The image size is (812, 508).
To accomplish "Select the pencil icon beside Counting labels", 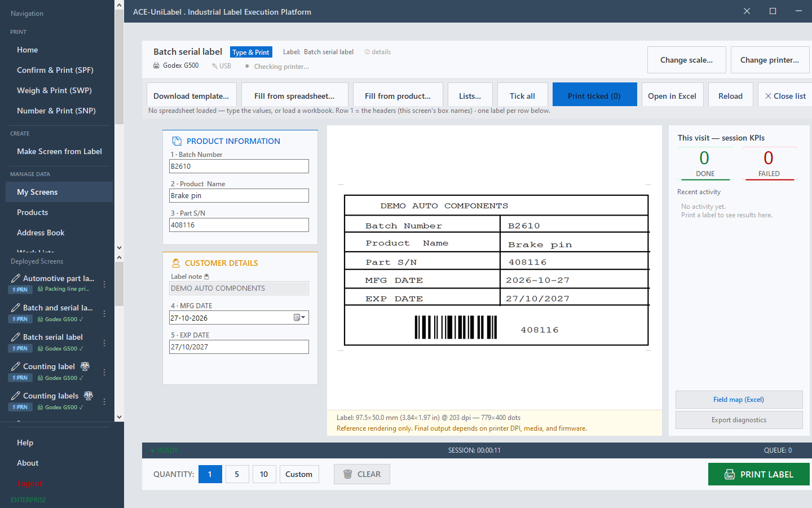I will click(x=16, y=396).
